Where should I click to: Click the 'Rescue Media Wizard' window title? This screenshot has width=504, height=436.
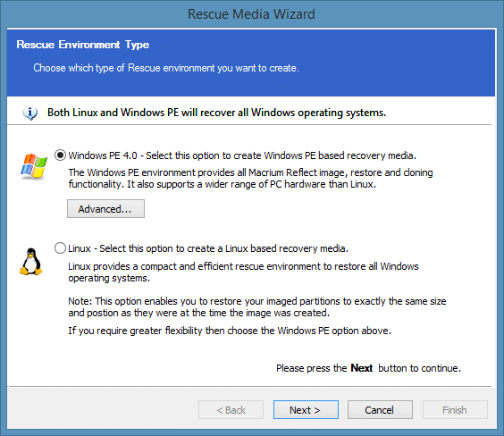tap(251, 14)
